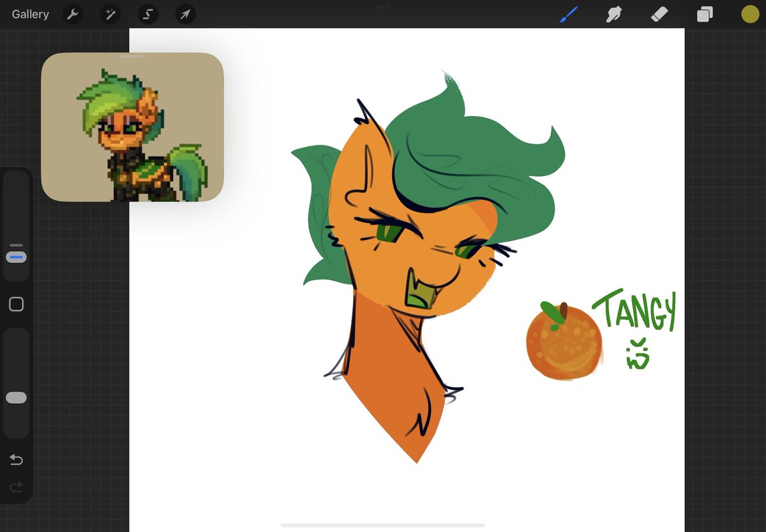Open the active color picker swatch

coord(750,14)
